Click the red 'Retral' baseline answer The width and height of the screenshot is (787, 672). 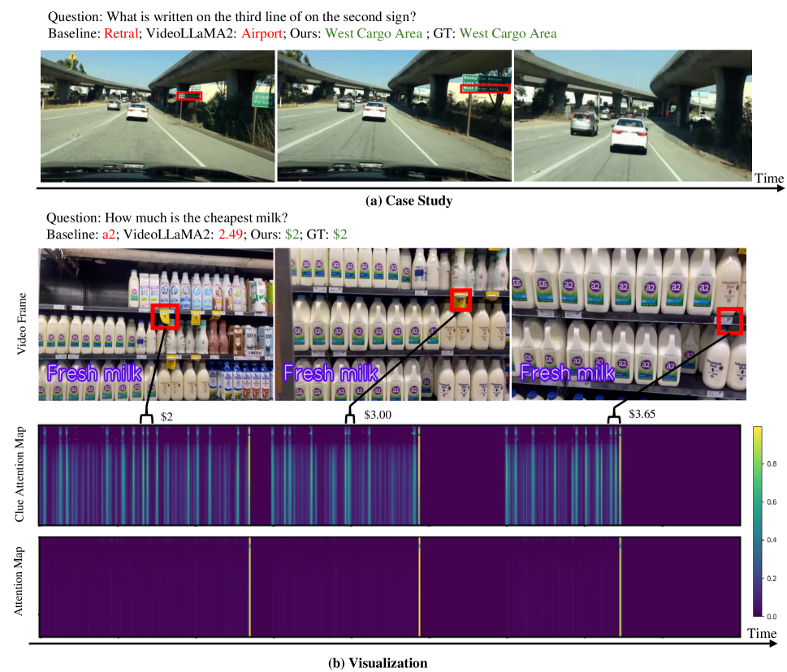click(121, 33)
